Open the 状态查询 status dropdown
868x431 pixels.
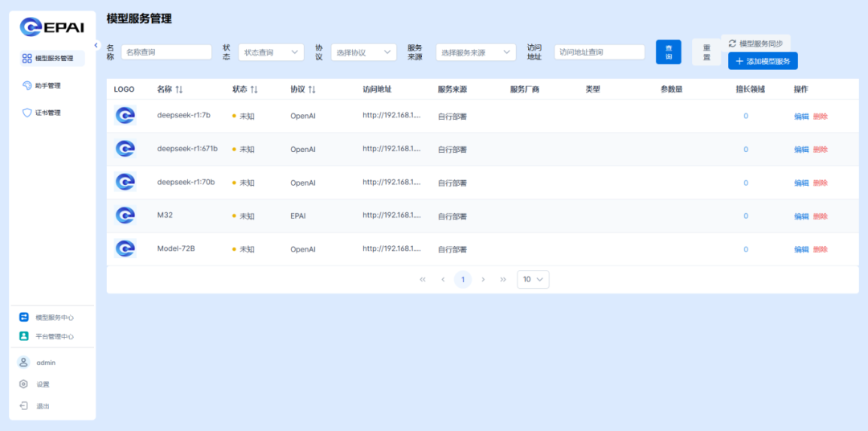[271, 52]
